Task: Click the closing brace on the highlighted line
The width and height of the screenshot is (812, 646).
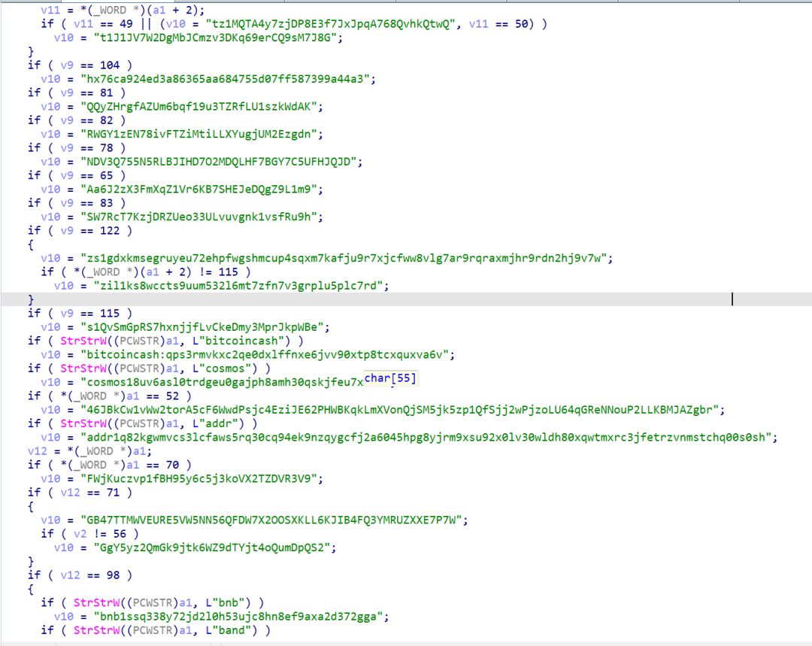Action: tap(31, 299)
